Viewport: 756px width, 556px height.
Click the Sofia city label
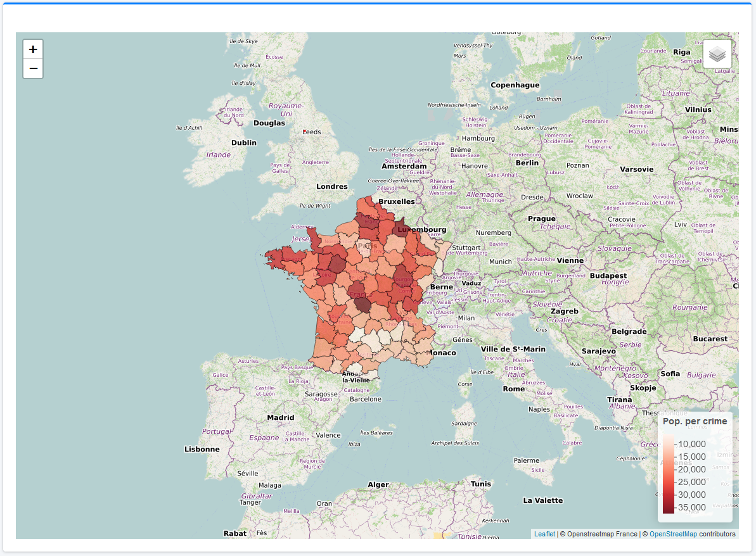click(x=670, y=374)
